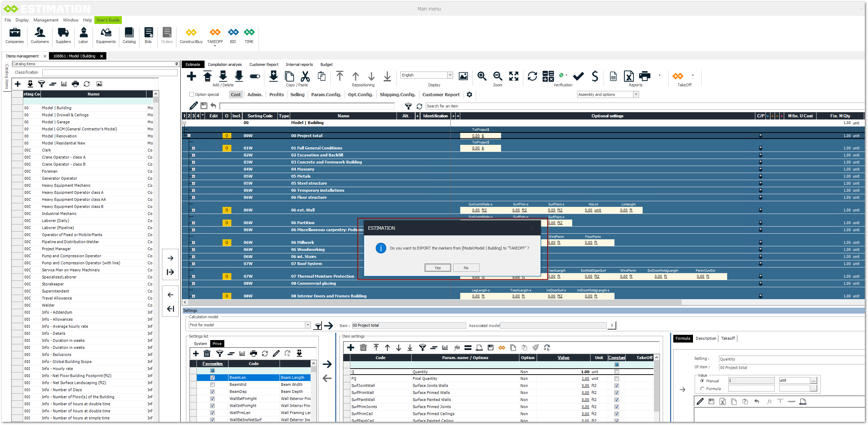The width and height of the screenshot is (868, 425).
Task: Expand the 02 Excavation and Backfill row
Action: (193, 155)
